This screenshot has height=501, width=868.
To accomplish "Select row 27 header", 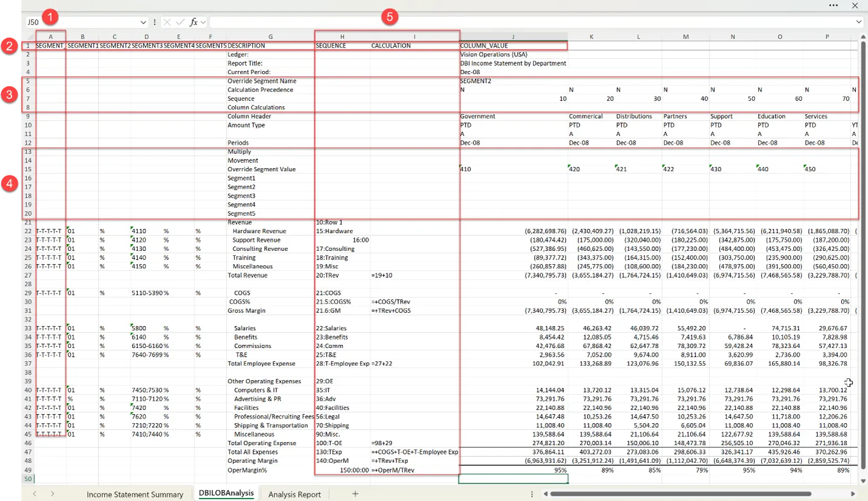I will (x=28, y=275).
